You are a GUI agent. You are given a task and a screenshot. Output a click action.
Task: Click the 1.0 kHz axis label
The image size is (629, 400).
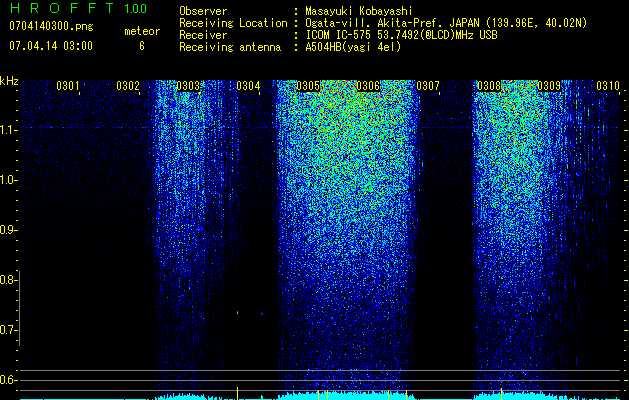[x=8, y=180]
